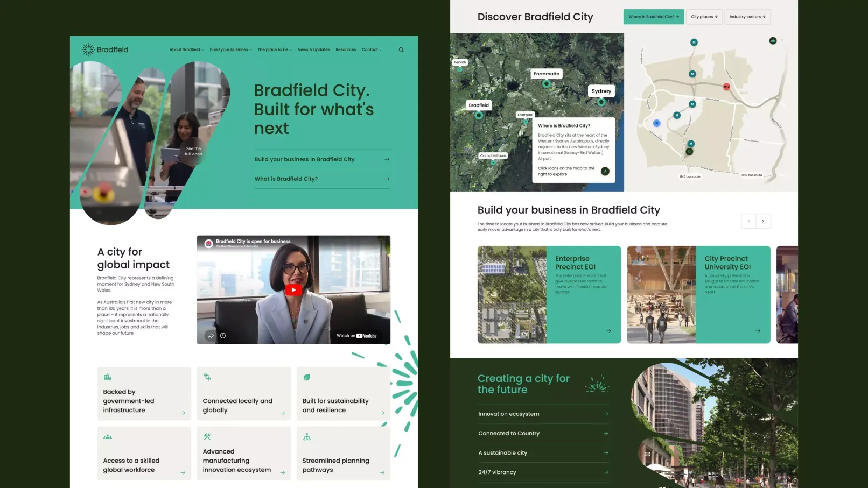Expand the Build your business nav menu

click(231, 49)
